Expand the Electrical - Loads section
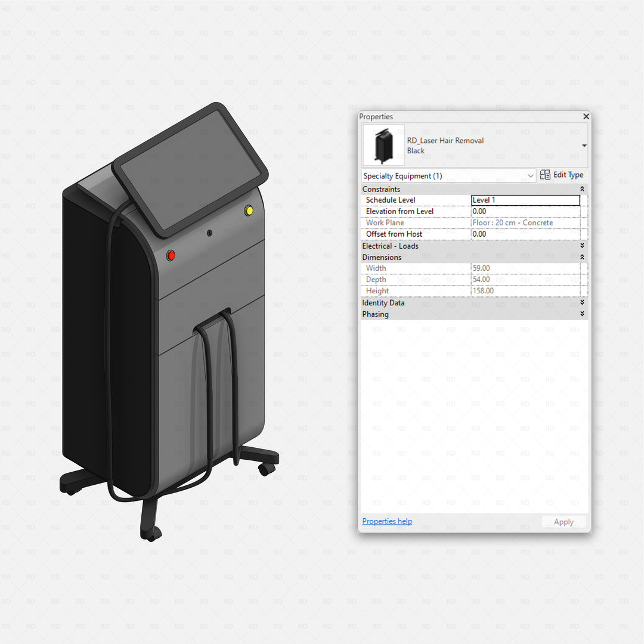 click(582, 246)
